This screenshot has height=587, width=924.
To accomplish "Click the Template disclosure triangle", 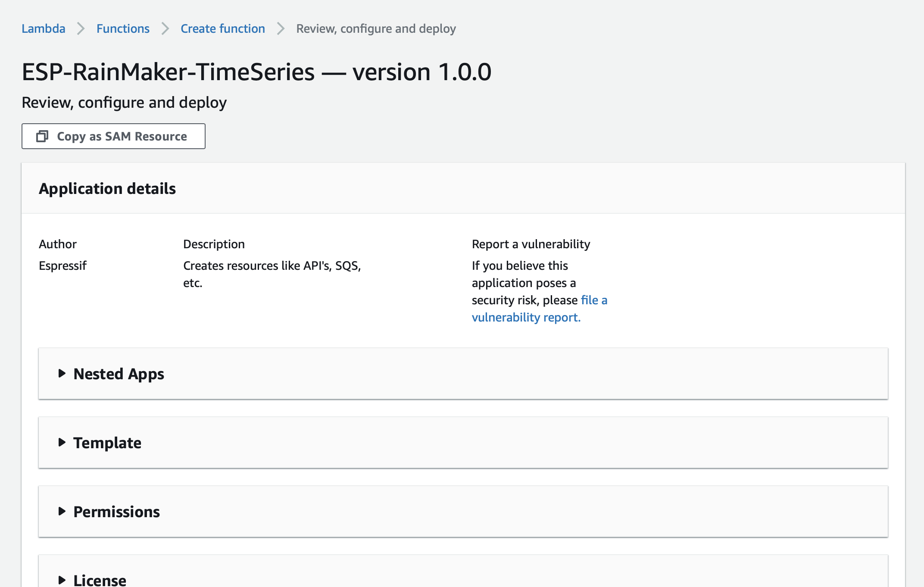I will coord(62,442).
